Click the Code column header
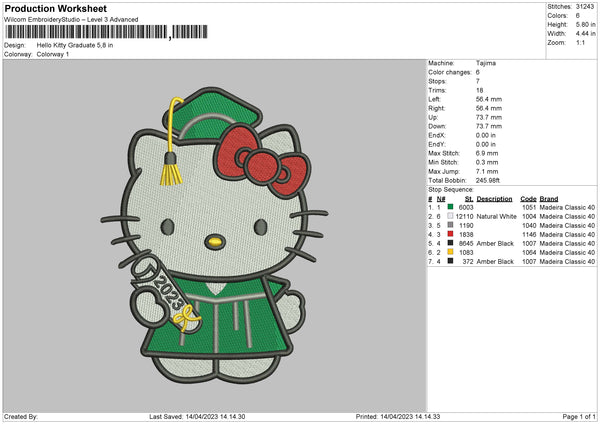The width and height of the screenshot is (600, 424). pos(528,198)
